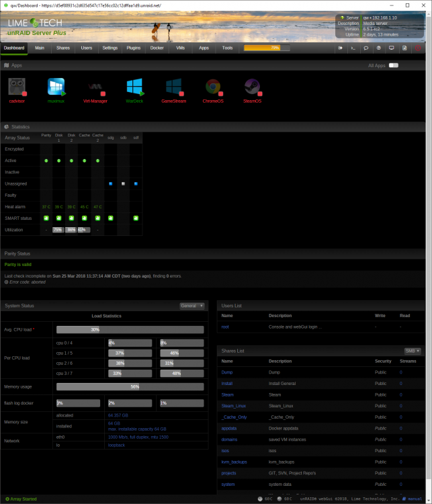Click the Avg. CPU load 30% bar
Image resolution: width=432 pixels, height=504 pixels.
[x=130, y=329]
